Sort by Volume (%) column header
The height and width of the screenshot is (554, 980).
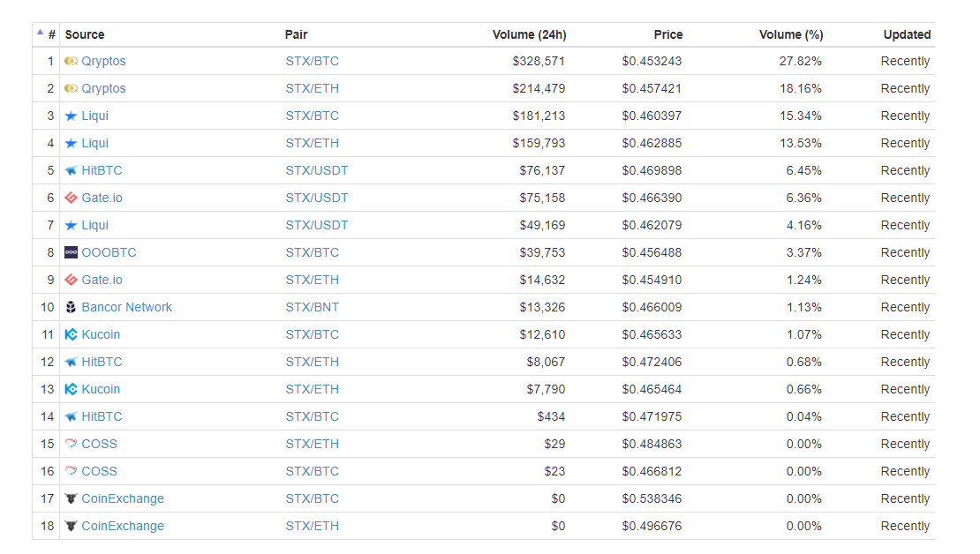click(x=791, y=35)
